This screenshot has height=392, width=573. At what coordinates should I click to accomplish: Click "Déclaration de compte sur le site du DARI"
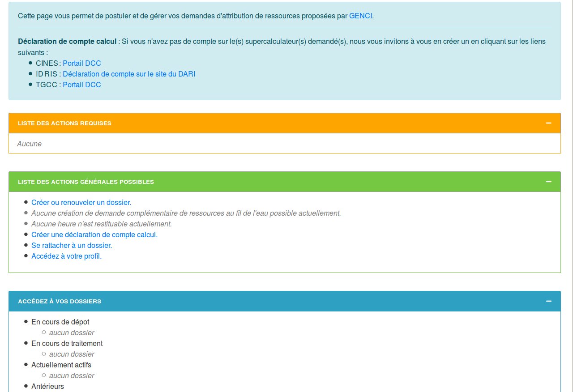click(x=129, y=74)
